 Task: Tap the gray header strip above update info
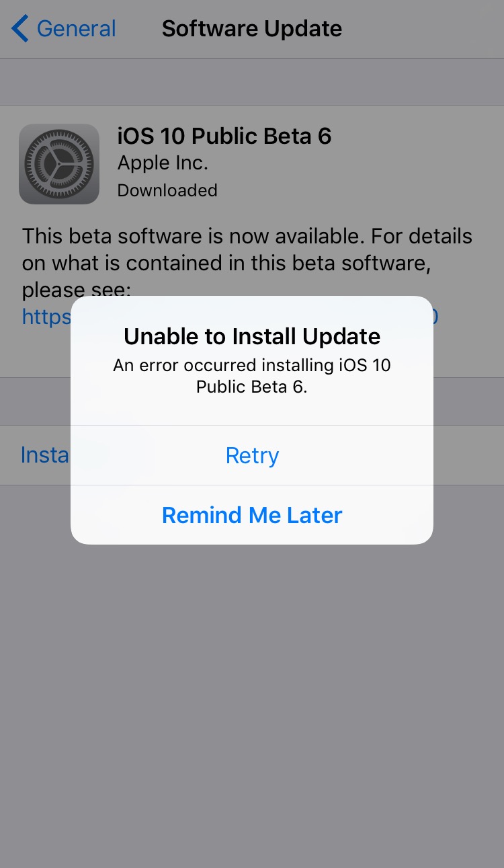coord(252,82)
